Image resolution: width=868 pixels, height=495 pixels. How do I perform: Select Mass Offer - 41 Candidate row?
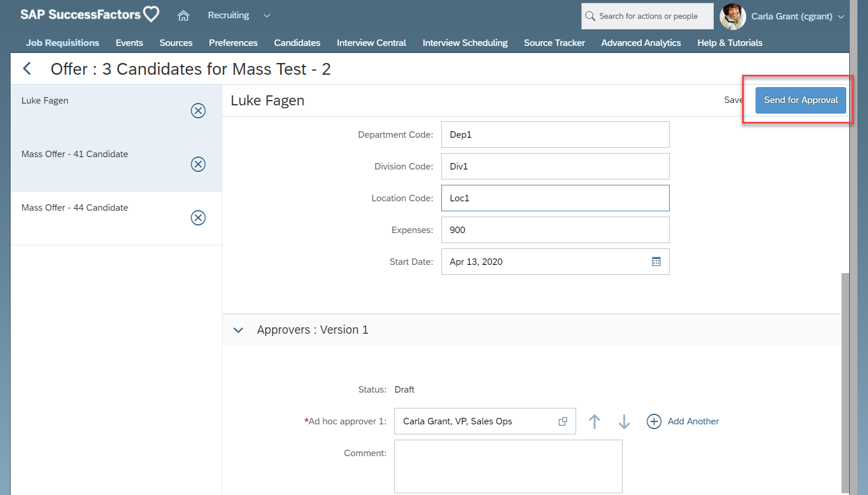tap(116, 165)
